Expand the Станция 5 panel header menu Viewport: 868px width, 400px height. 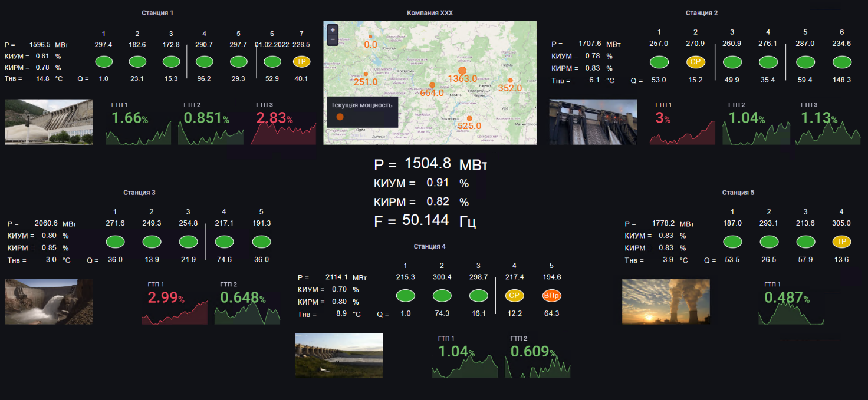[x=738, y=193]
